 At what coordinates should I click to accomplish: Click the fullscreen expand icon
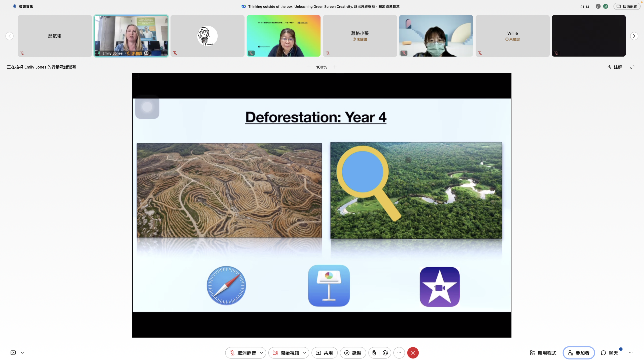(x=632, y=67)
